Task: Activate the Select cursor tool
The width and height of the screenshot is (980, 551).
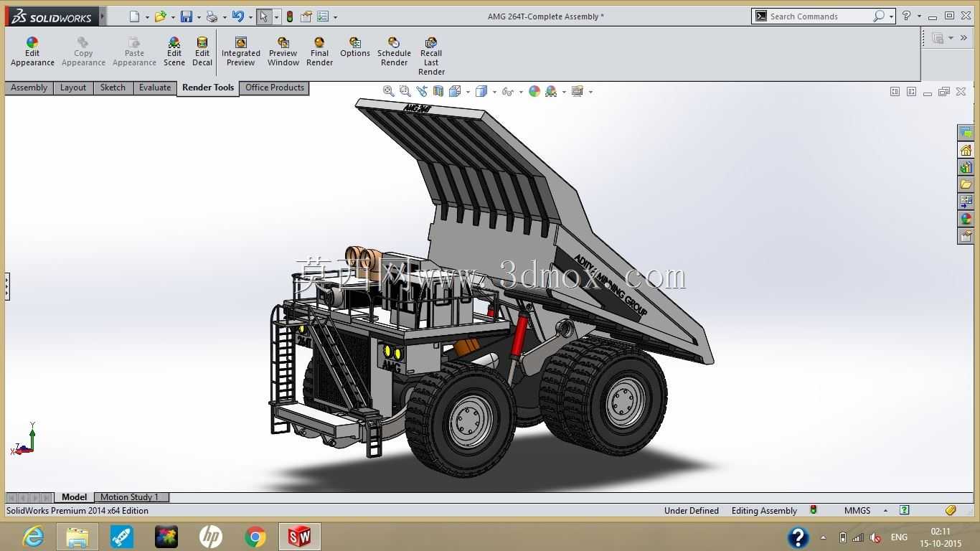Action: (264, 17)
